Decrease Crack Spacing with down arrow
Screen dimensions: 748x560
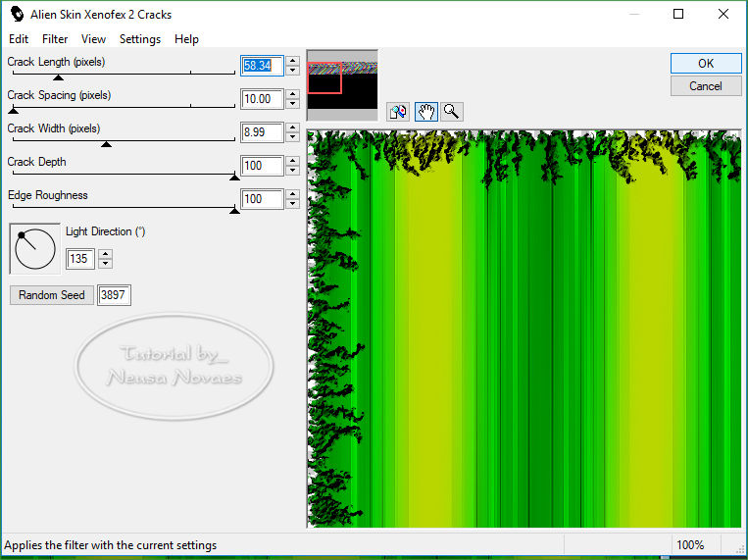click(x=293, y=104)
